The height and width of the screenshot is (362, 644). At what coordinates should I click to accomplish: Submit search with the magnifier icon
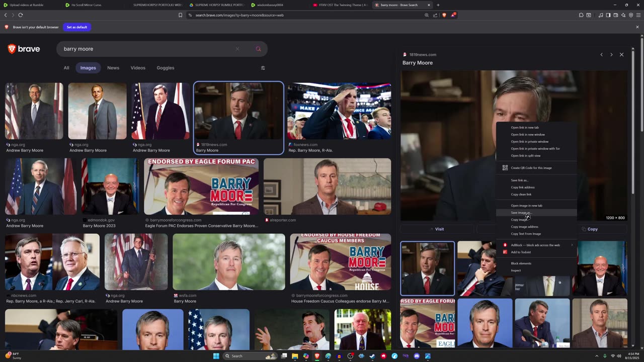click(258, 49)
